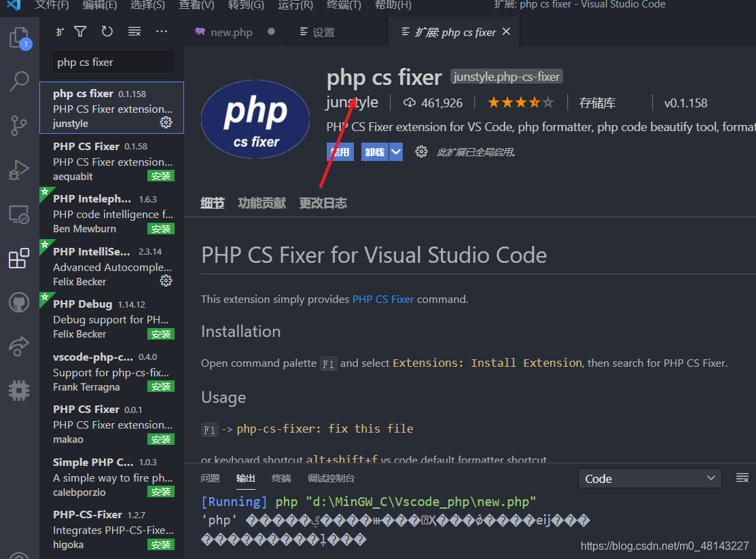Open the Search view in activity bar
Screen dimensions: 756x559
point(19,81)
